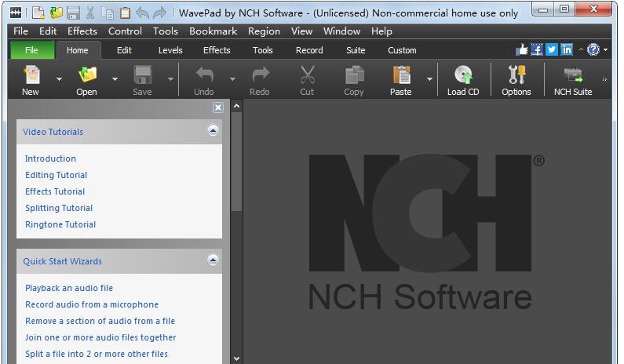Click the thumbs-up Like icon
Screen dimensions: 624x364
pyautogui.click(x=521, y=49)
